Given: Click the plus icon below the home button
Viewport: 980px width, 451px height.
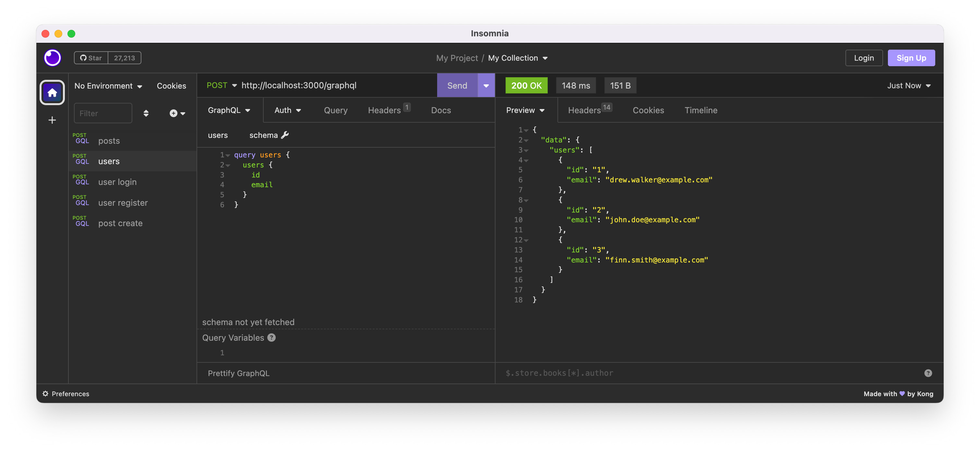Looking at the screenshot, I should [x=52, y=120].
